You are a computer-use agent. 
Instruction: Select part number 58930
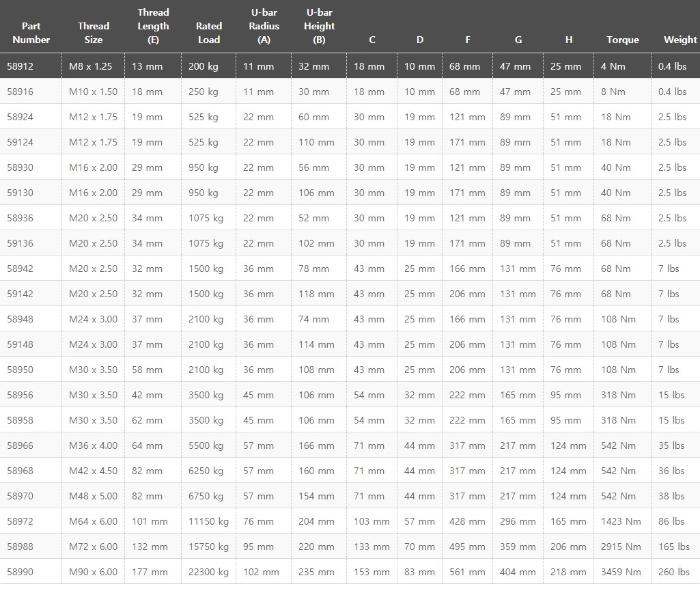click(20, 167)
